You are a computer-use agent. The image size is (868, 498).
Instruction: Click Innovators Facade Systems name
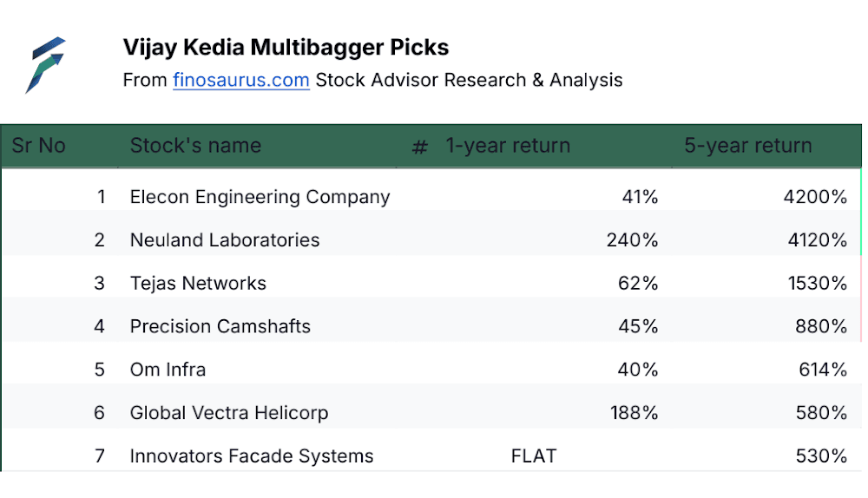252,456
